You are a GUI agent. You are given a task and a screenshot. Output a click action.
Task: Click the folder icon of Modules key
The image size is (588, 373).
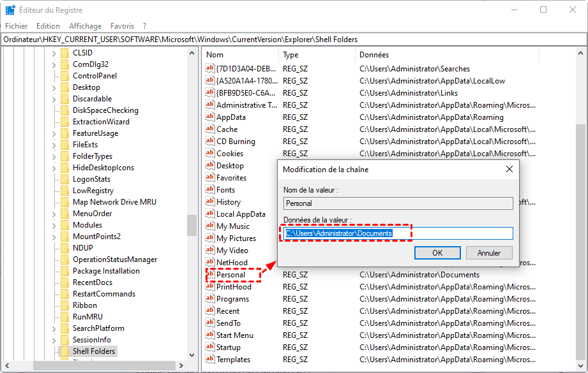point(65,225)
